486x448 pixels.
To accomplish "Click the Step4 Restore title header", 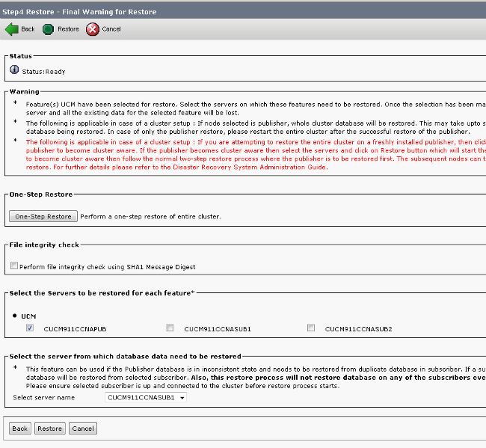I will [79, 12].
